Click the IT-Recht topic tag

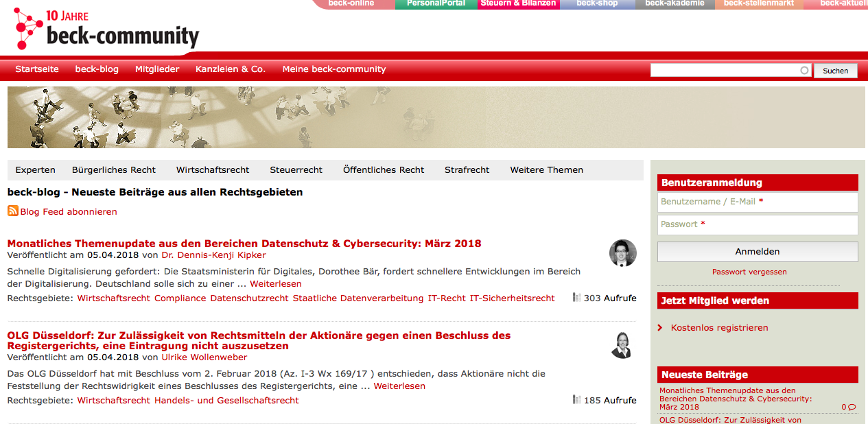[447, 298]
